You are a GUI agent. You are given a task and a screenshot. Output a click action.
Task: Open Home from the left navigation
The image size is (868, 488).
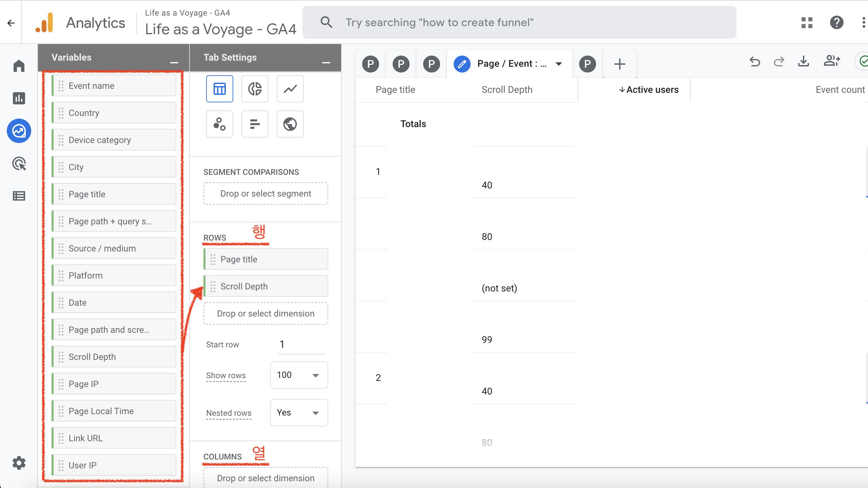(19, 66)
